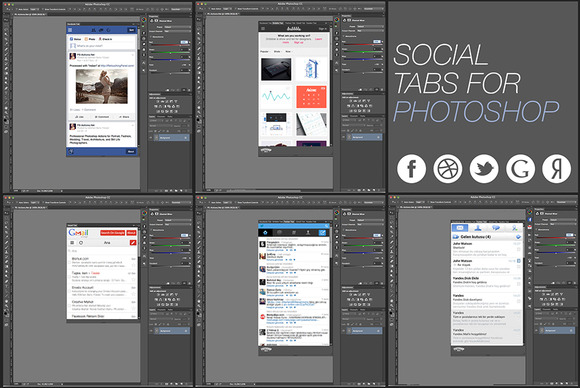
Task: Toggle Monochrome checkbox beside the Yandex mail panel
Action: click(536, 230)
